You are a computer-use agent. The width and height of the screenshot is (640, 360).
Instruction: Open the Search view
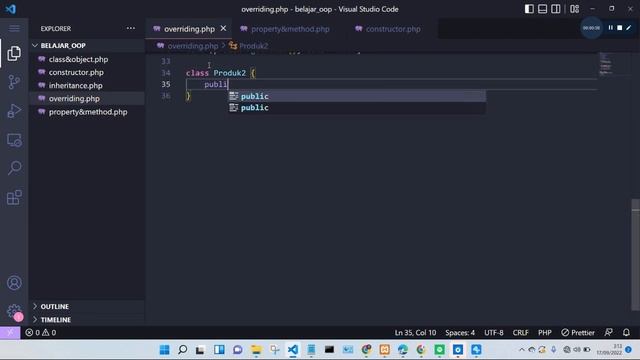tap(14, 168)
